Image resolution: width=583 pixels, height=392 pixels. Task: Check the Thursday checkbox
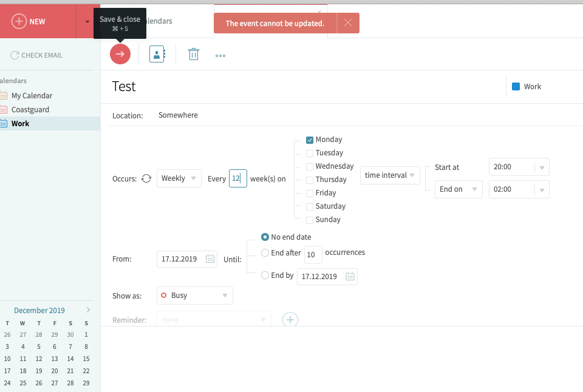[x=309, y=180]
